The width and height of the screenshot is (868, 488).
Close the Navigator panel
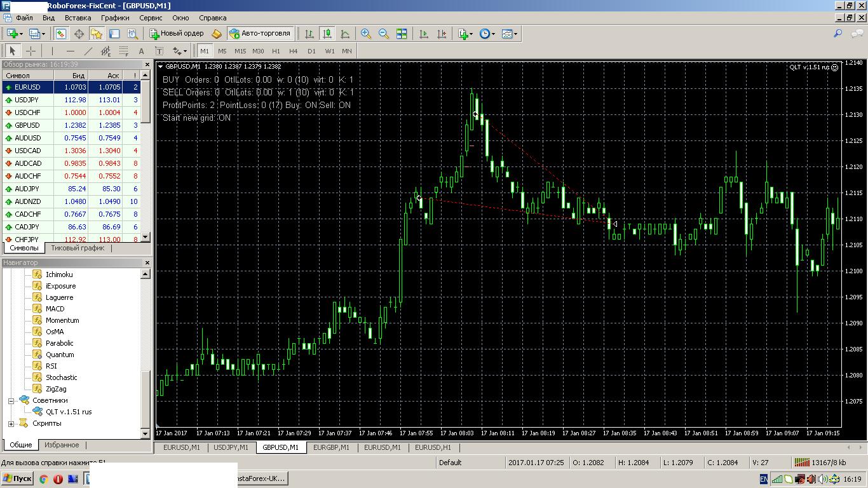click(x=147, y=262)
